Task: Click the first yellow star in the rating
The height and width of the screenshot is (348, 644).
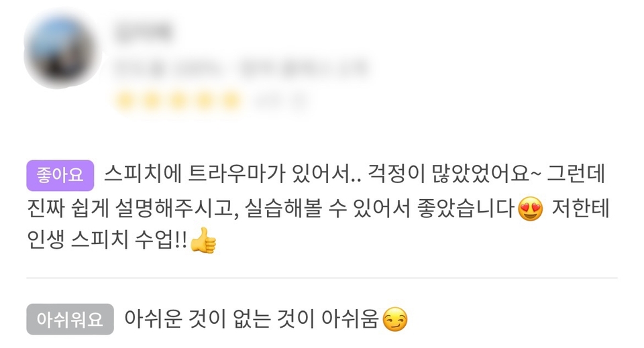Action: [125, 100]
